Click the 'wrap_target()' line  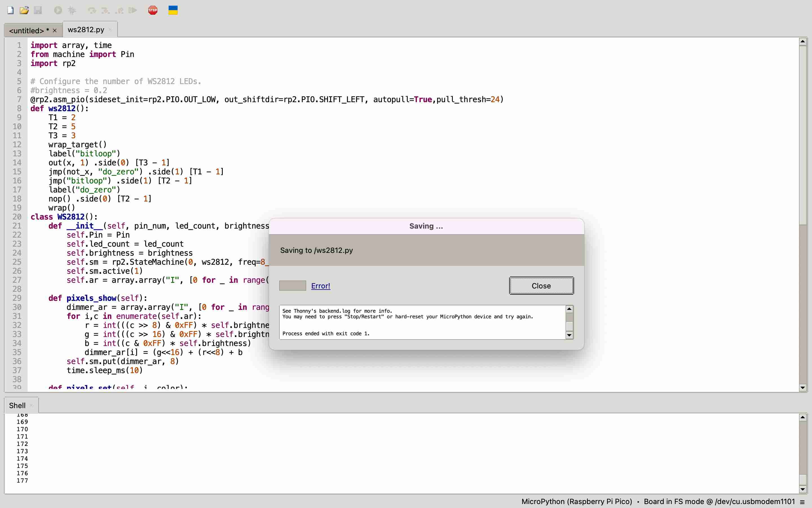point(78,144)
